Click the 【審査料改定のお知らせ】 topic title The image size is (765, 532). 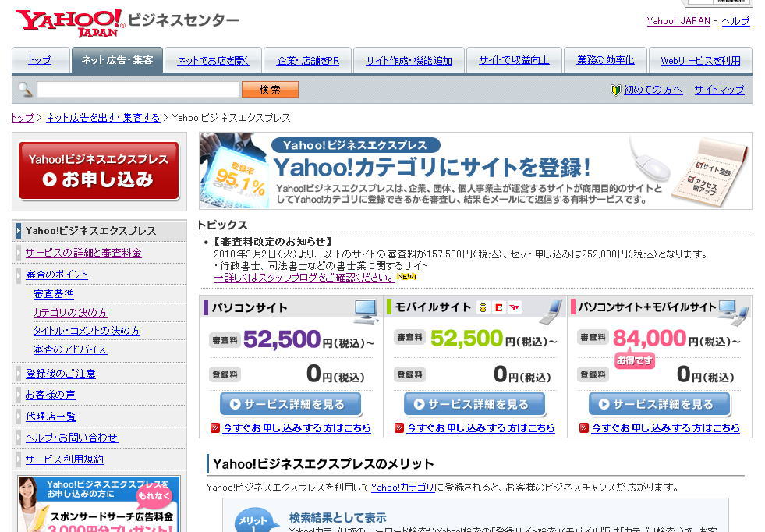coord(273,242)
